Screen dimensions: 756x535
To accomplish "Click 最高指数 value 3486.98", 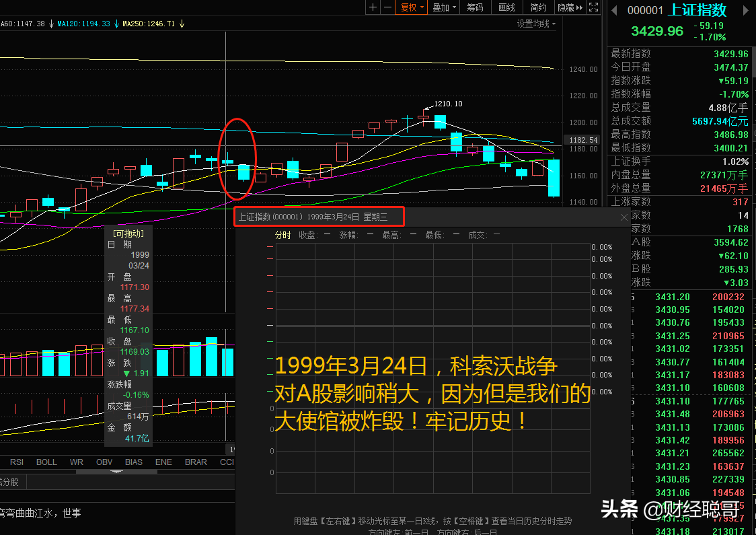I will click(x=731, y=135).
